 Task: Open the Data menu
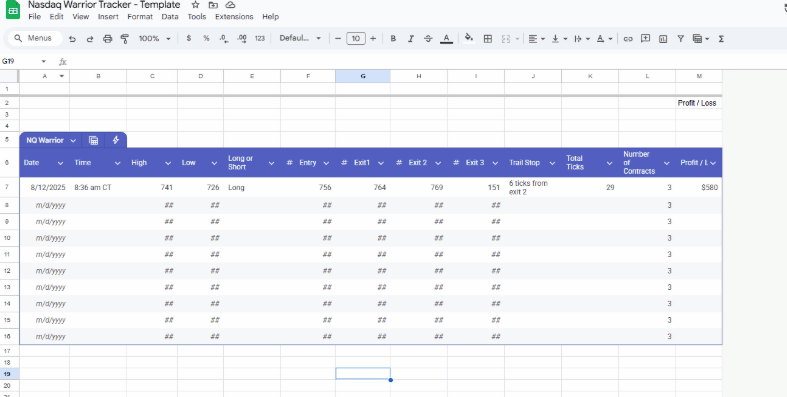(x=170, y=17)
